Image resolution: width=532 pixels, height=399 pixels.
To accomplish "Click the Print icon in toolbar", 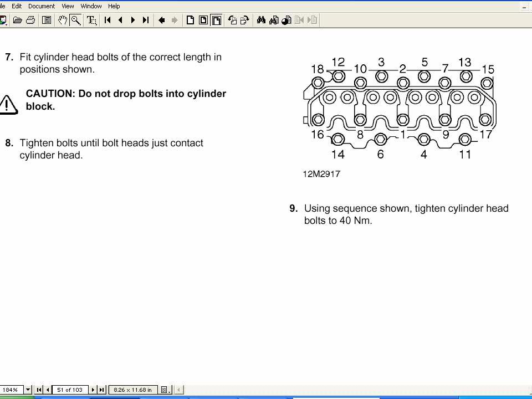I will coord(30,21).
